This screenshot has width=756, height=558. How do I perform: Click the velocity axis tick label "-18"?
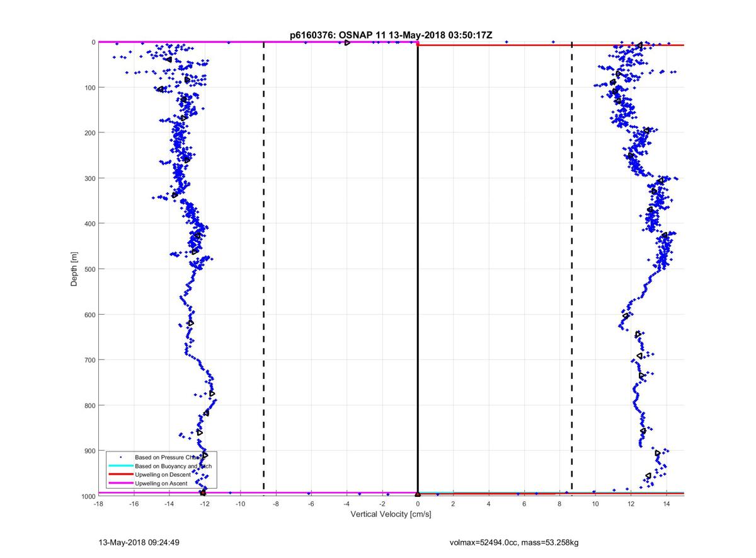(98, 504)
